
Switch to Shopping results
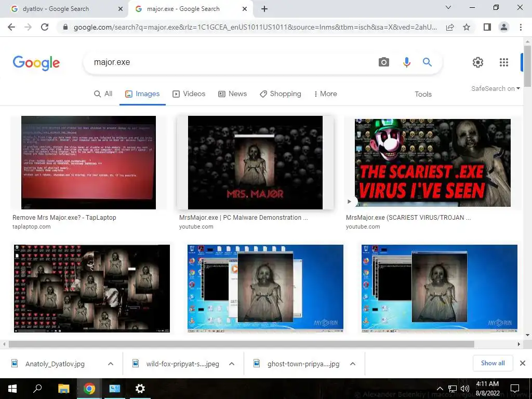point(280,94)
